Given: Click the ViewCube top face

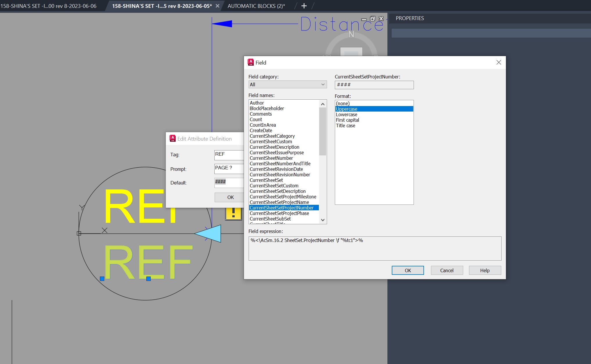Looking at the screenshot, I should 351,52.
